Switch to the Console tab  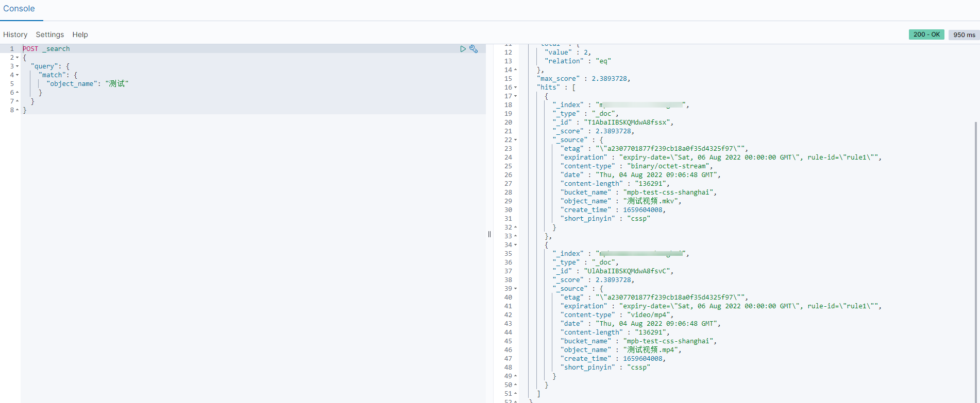[x=19, y=9]
